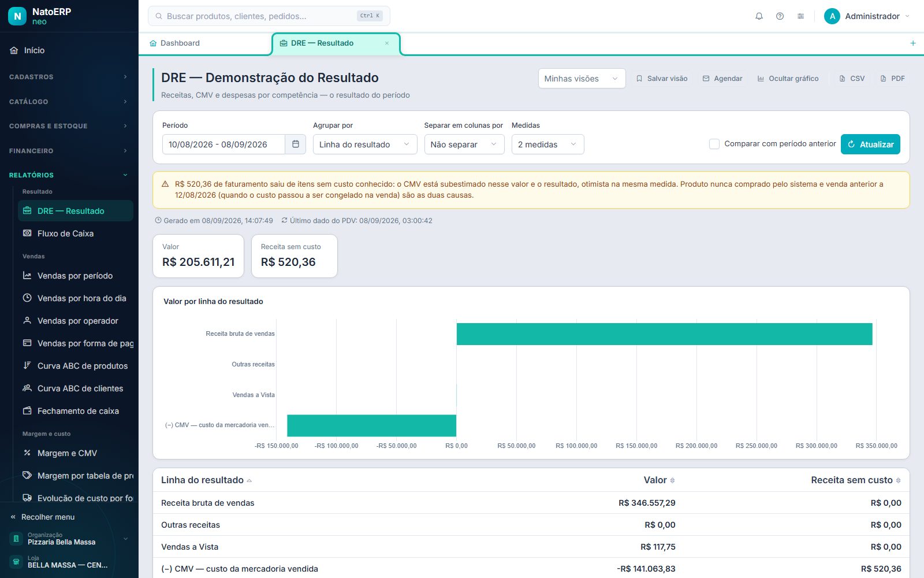Open Vendas por hora do dia report

tap(76, 298)
